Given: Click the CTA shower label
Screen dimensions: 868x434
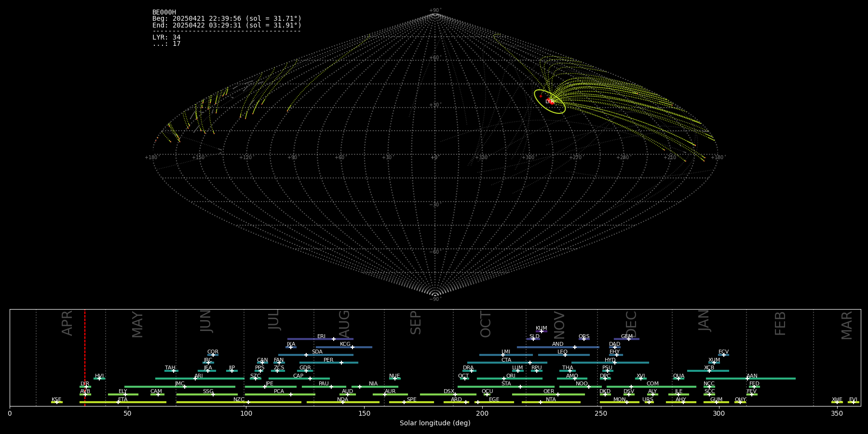Looking at the screenshot, I should tap(506, 360).
